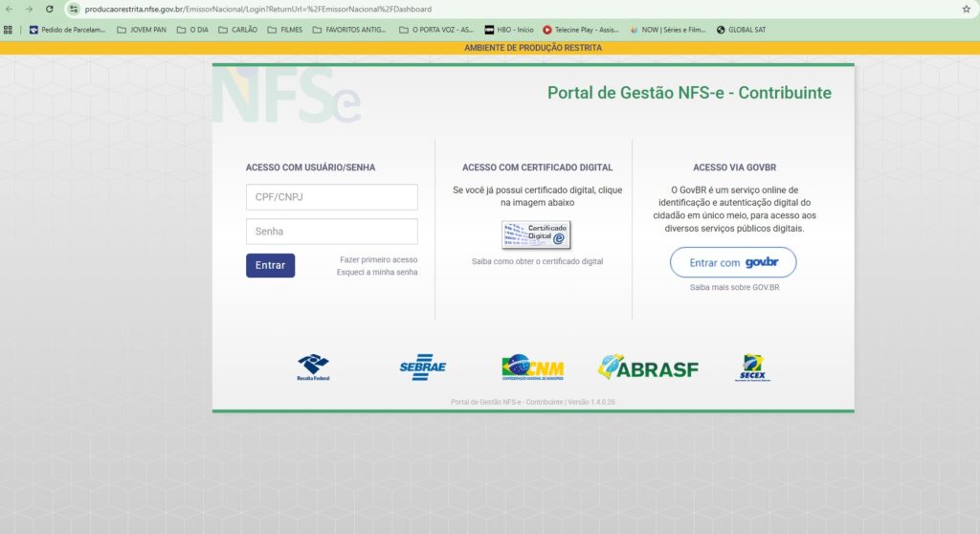Viewport: 980px width, 534px height.
Task: Open the GLOBAL SAT bookmark
Action: click(741, 30)
